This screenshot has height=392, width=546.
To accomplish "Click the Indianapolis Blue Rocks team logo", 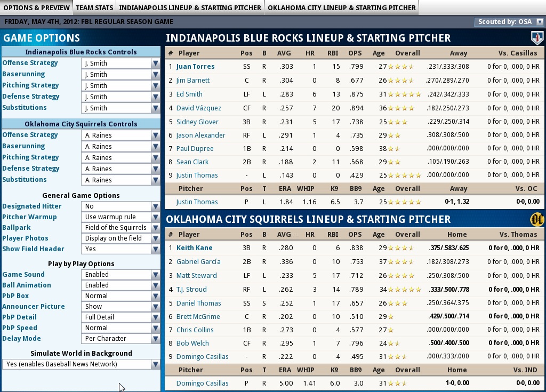I will (536, 38).
